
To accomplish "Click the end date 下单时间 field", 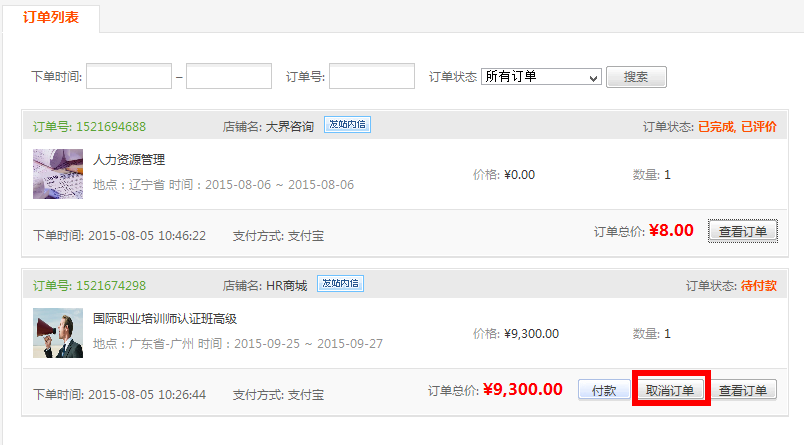I will [229, 76].
